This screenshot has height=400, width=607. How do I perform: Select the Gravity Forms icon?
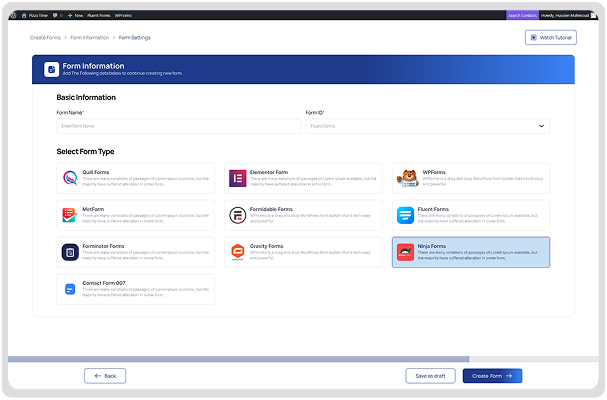point(237,252)
